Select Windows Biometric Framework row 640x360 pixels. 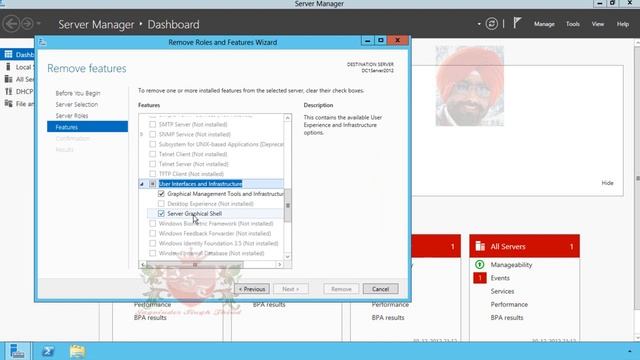click(x=216, y=224)
